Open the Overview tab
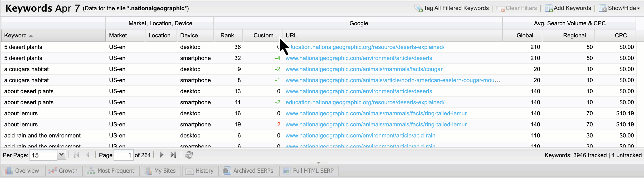Screen dimensions: 644x178 pos(22,171)
